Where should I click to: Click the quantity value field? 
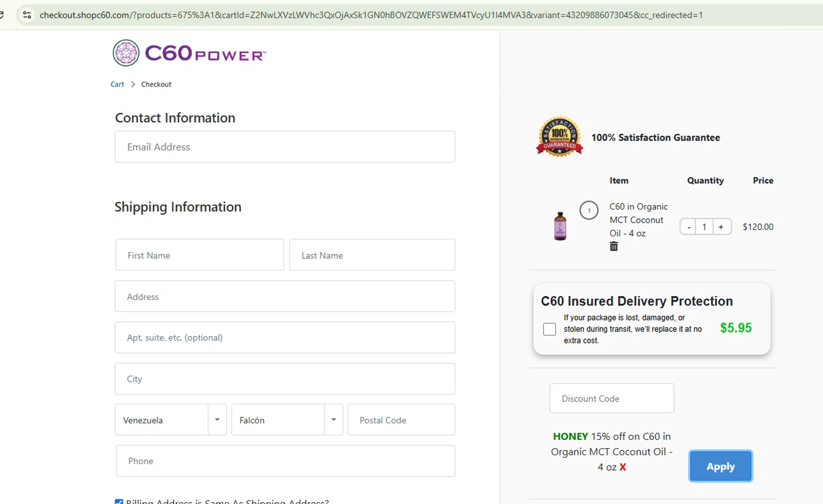click(704, 227)
